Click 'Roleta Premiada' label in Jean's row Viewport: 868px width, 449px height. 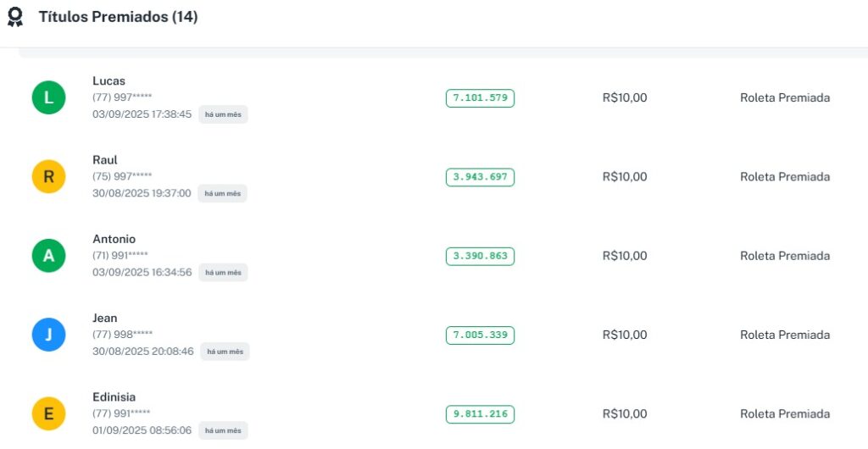(784, 335)
